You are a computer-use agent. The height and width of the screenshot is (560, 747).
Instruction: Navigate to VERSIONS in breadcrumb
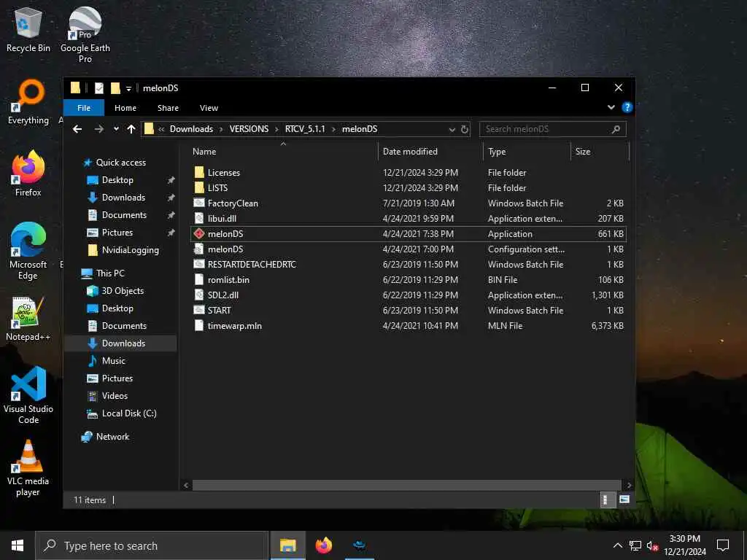tap(249, 129)
